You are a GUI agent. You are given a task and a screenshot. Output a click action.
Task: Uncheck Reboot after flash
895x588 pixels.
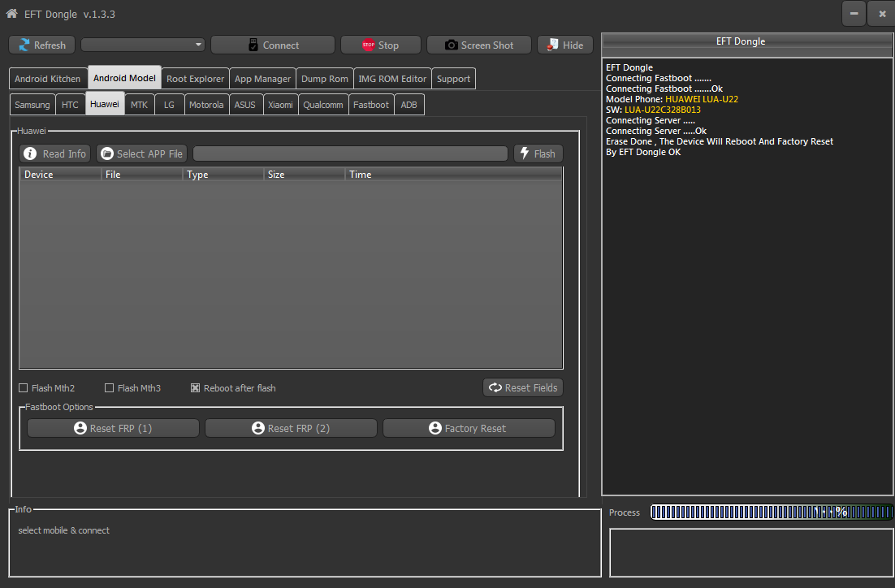click(195, 388)
